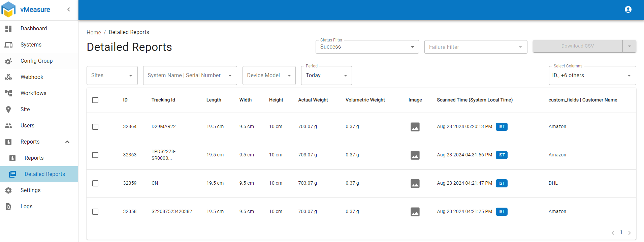Go to next page arrow

point(630,233)
